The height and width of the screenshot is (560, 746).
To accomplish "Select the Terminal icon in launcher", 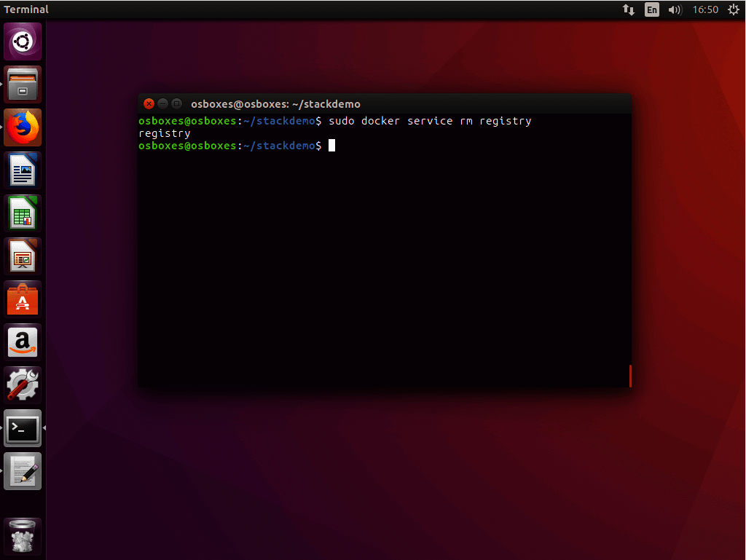I will [x=23, y=428].
